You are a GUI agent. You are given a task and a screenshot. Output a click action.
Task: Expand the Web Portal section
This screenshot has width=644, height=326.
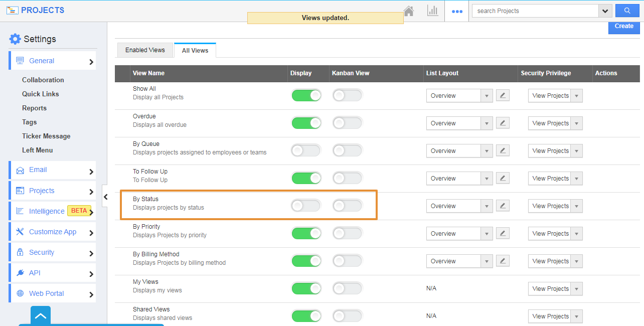point(53,293)
